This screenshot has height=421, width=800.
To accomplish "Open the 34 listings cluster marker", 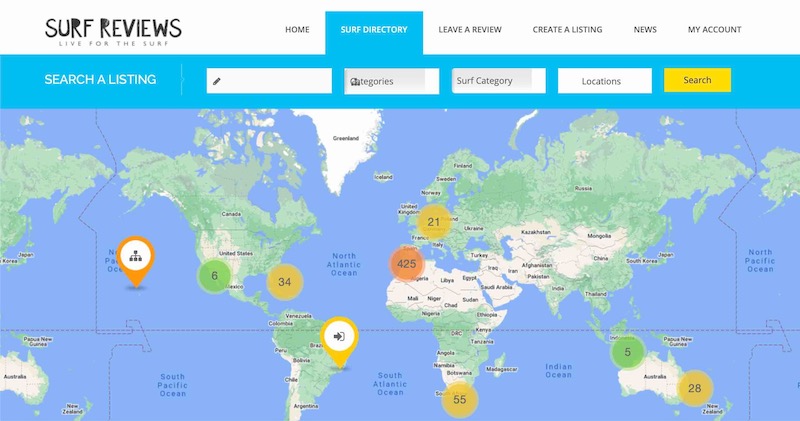I will coord(285,282).
